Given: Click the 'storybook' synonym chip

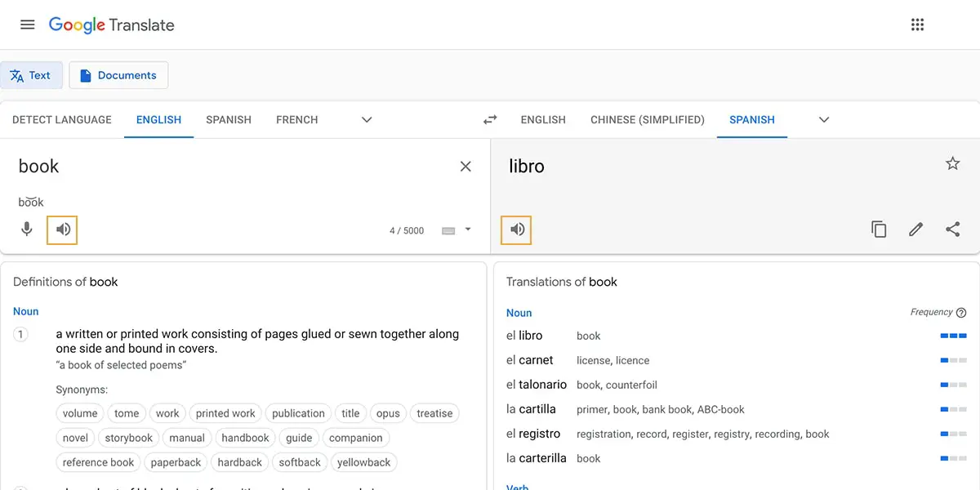Looking at the screenshot, I should 129,438.
